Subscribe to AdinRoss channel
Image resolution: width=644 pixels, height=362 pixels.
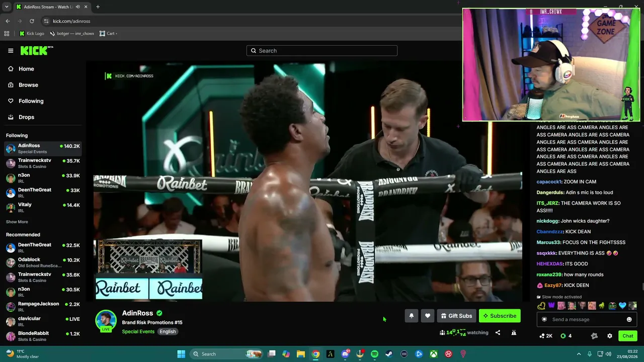coord(500,316)
